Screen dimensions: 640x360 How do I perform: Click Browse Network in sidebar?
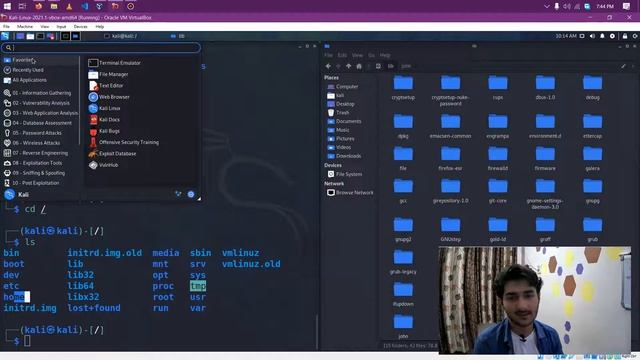pos(350,193)
